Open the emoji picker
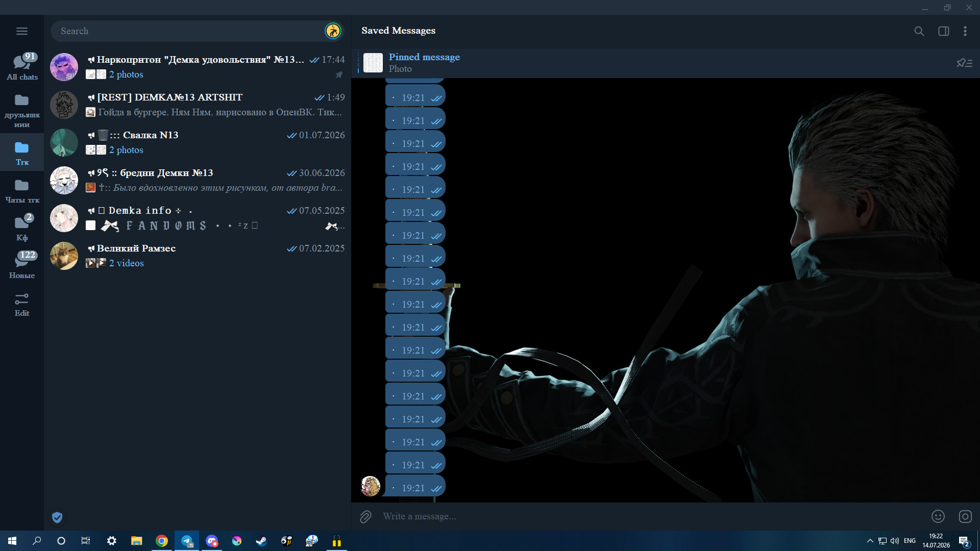Viewport: 980px width, 551px height. tap(938, 516)
